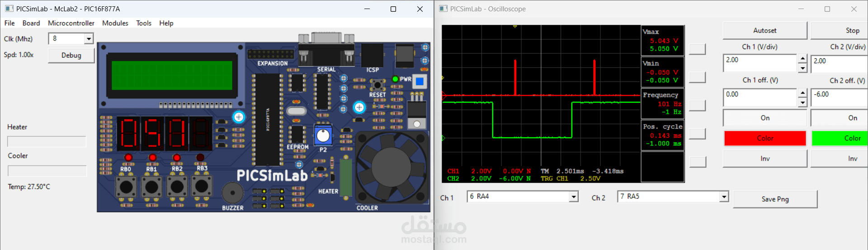Click the Ch 1 offset input field

760,97
